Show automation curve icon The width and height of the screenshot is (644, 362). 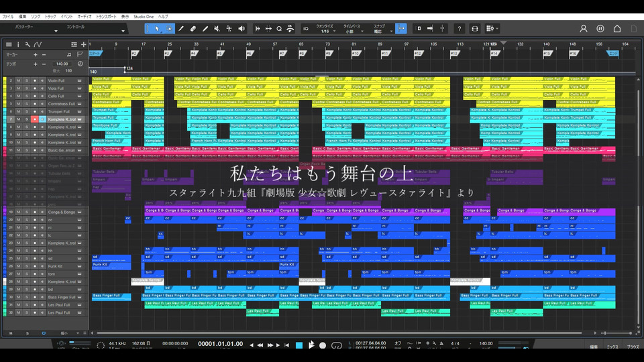tap(38, 44)
